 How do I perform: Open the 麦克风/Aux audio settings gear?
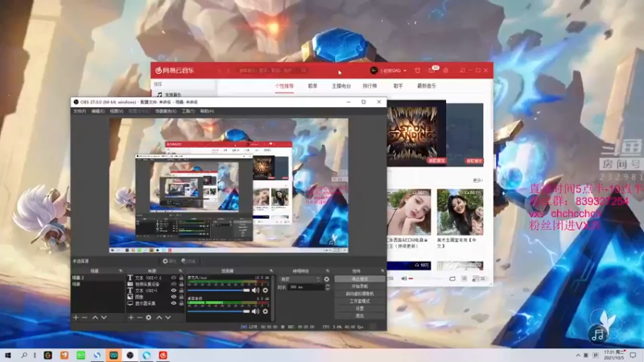tap(266, 290)
